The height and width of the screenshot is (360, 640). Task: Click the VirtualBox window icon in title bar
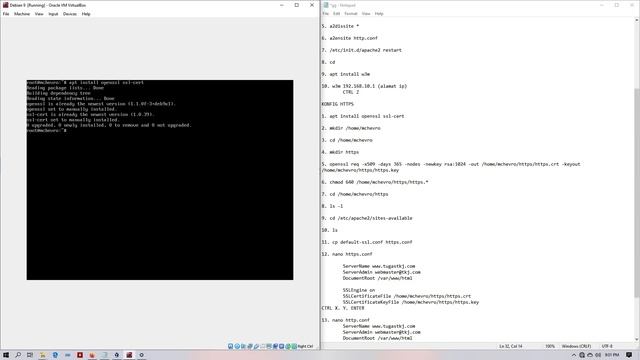pos(5,5)
